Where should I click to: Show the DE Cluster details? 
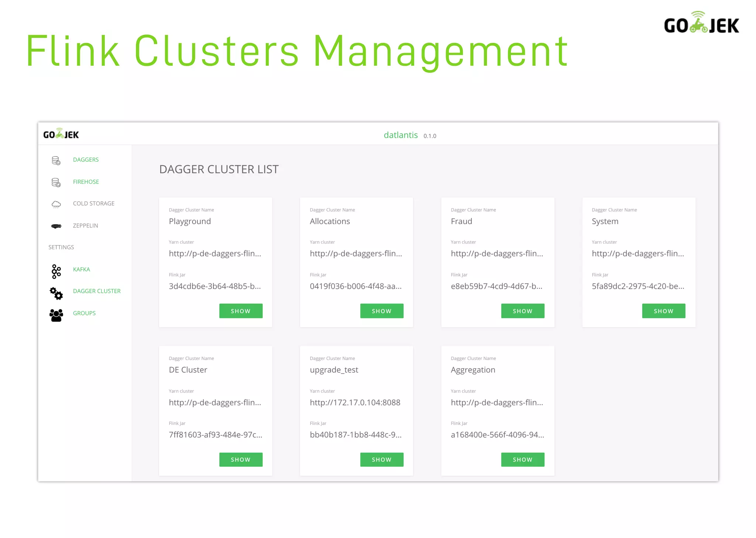pos(241,459)
